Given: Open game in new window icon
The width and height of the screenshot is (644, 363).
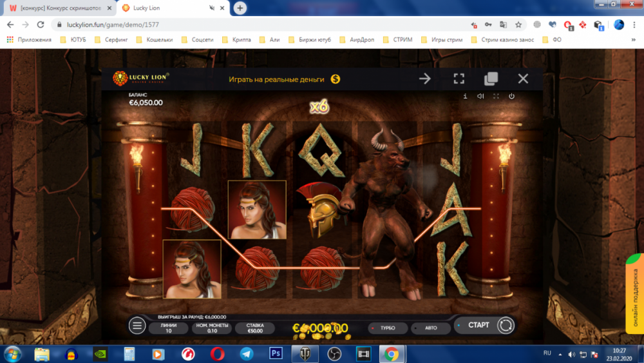Looking at the screenshot, I should pyautogui.click(x=491, y=79).
